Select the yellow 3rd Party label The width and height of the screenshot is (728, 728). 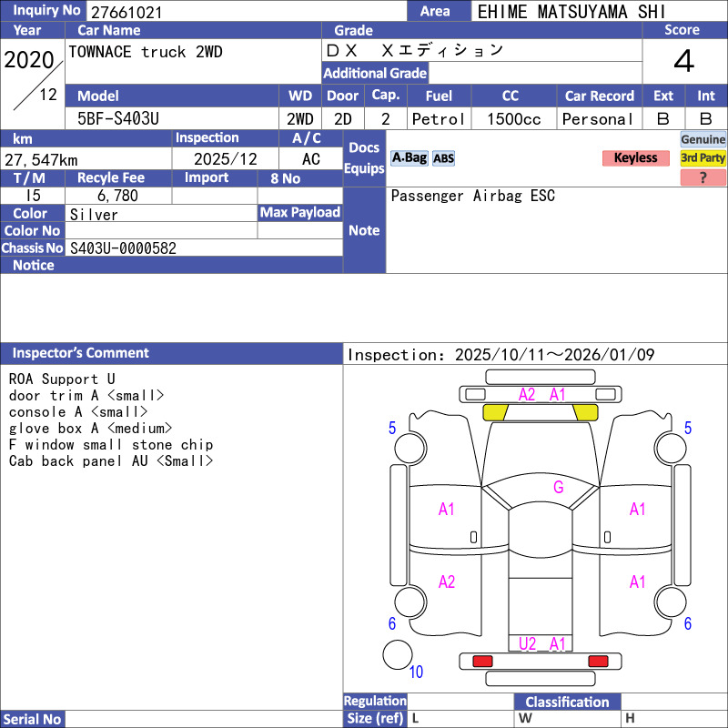(x=703, y=158)
